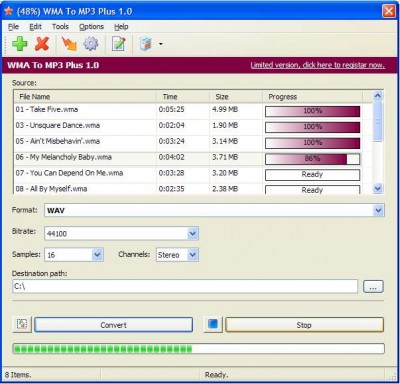Select the row 03 - Unsquare Dance.wma

(x=193, y=126)
